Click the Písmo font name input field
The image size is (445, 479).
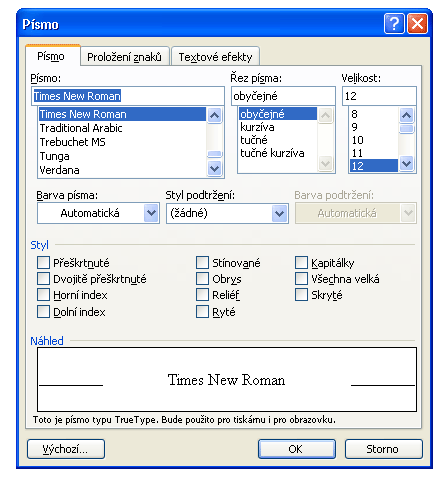pyautogui.click(x=128, y=96)
